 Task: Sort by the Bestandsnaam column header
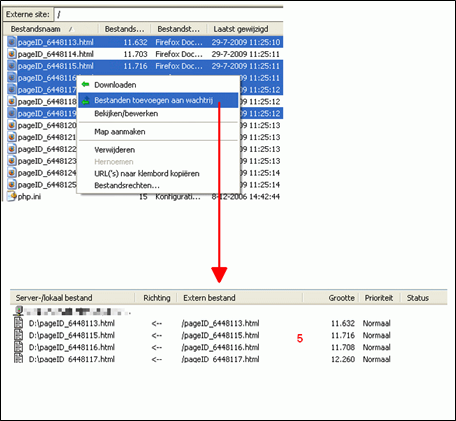pos(51,29)
